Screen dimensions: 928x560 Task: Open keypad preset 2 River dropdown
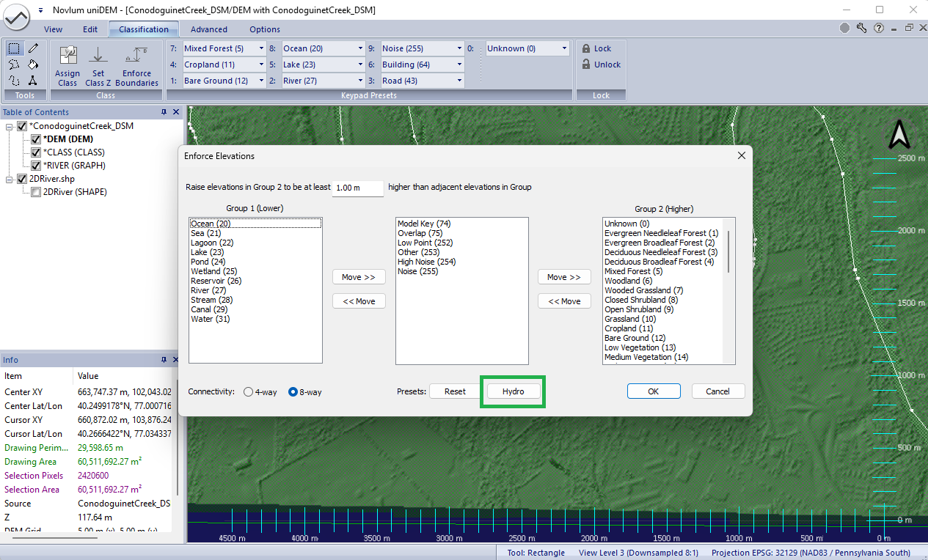click(360, 81)
